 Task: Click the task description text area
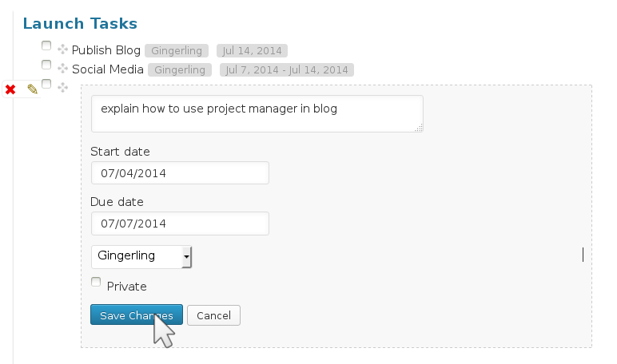(257, 113)
